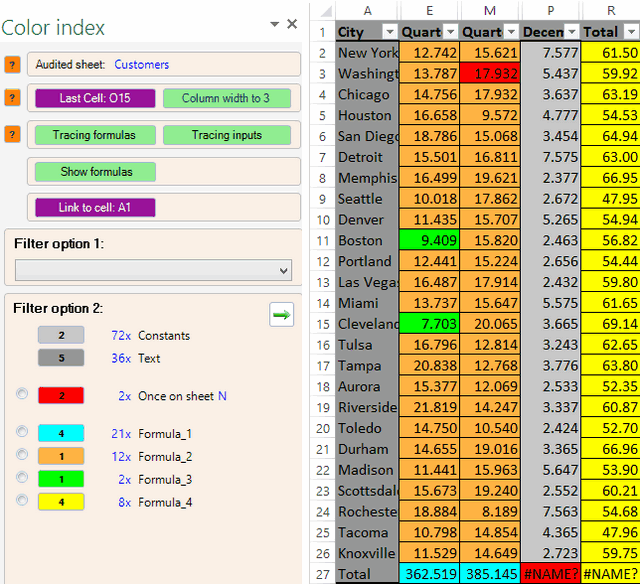Screen dimensions: 640x584
Task: Select Formula_3 radio button
Action: [x=22, y=477]
